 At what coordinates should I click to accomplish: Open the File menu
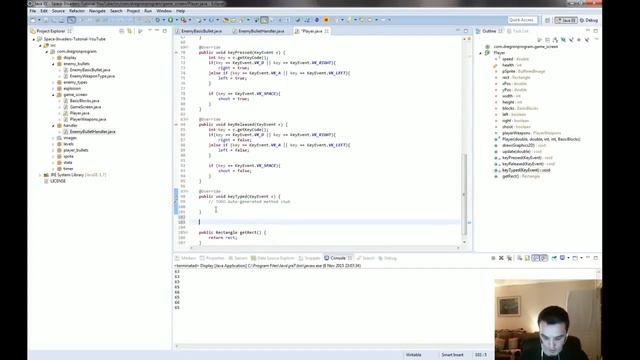tap(33, 11)
